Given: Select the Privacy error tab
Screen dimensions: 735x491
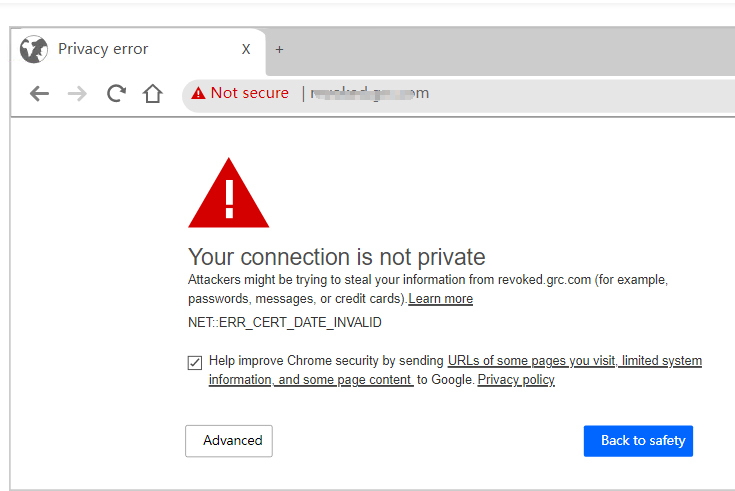Looking at the screenshot, I should 138,49.
